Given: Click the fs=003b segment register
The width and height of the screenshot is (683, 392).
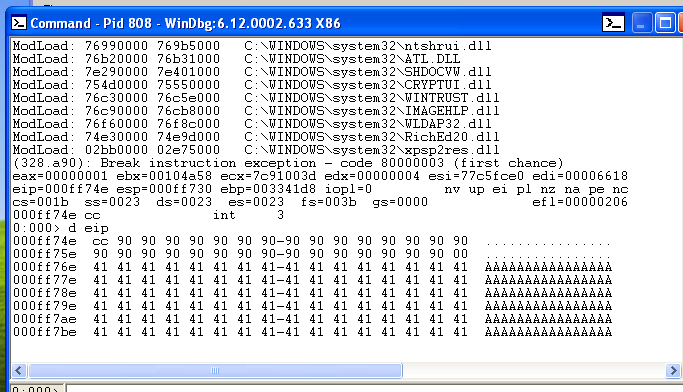Looking at the screenshot, I should 329,202.
